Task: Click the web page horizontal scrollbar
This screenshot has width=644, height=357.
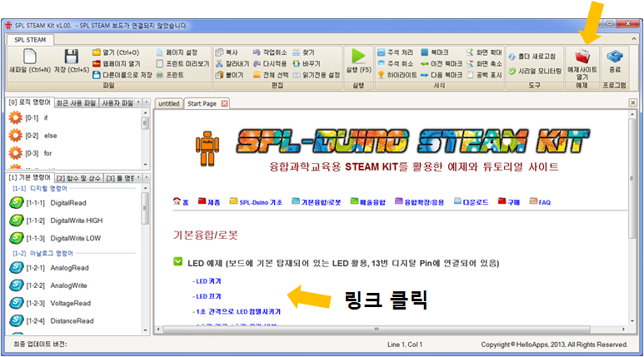Action: tap(377, 329)
